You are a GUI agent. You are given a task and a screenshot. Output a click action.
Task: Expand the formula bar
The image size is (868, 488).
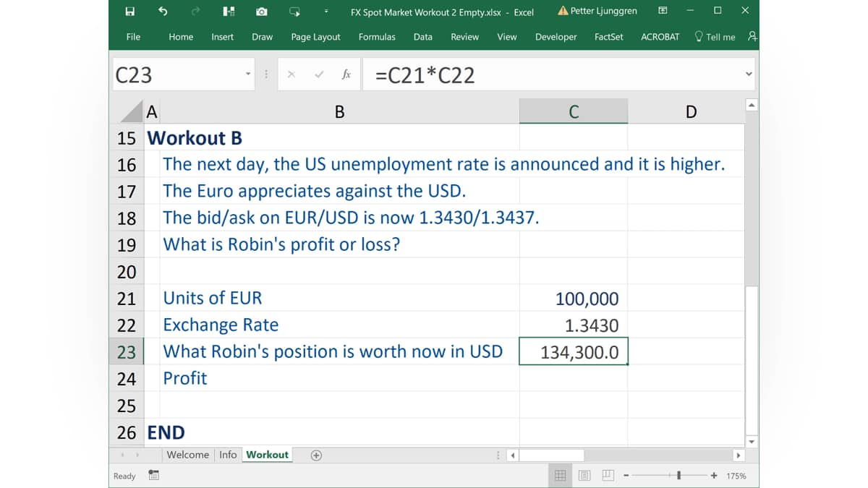coord(749,74)
